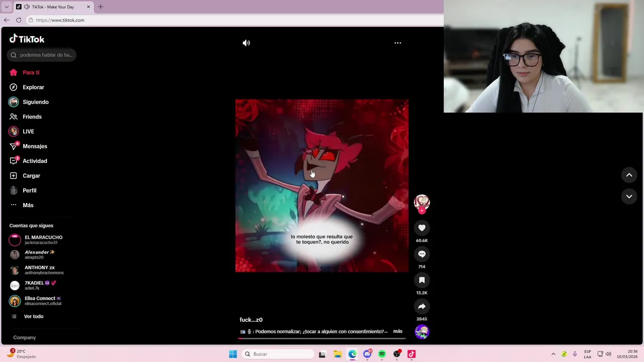Open the comments bubble showing 714
Screen dimensions: 644x362
[422, 254]
